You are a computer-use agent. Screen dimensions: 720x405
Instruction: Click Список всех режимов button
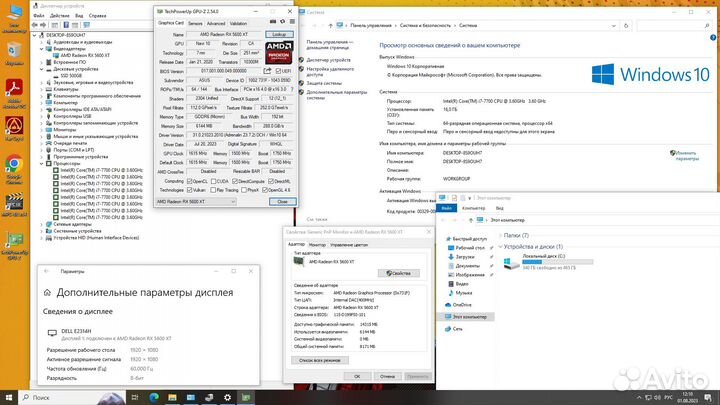coord(320,360)
